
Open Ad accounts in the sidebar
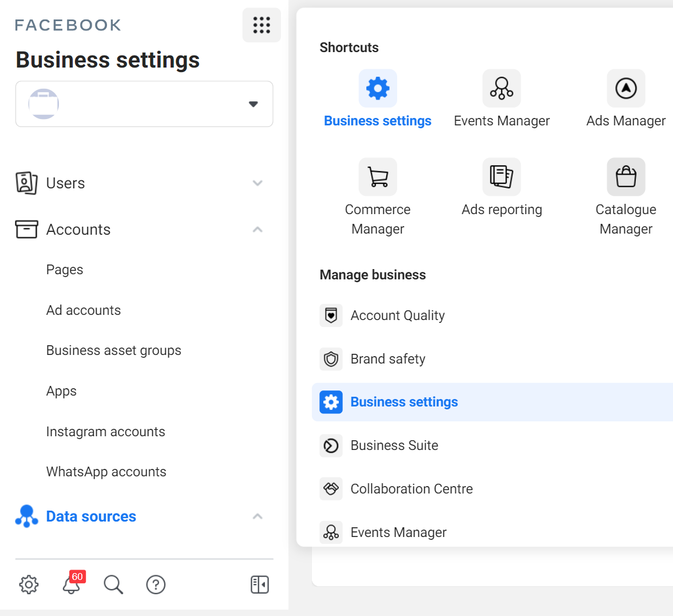pyautogui.click(x=84, y=310)
